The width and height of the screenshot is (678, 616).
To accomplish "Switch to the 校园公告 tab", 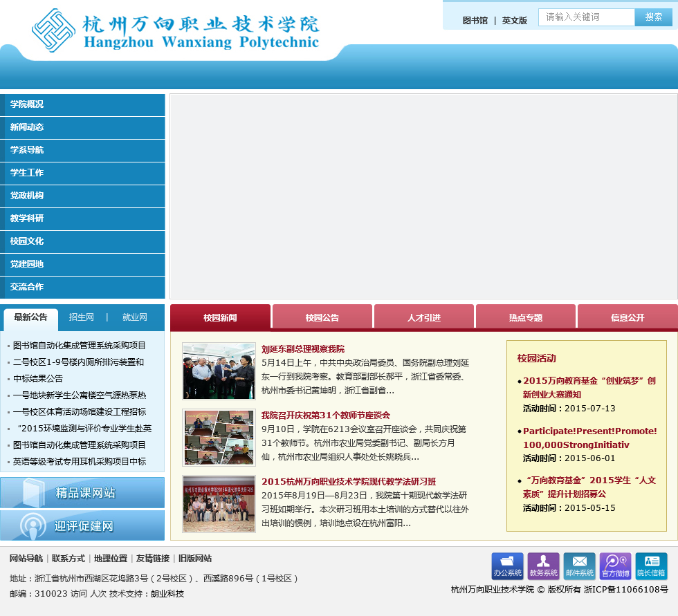I will point(322,317).
